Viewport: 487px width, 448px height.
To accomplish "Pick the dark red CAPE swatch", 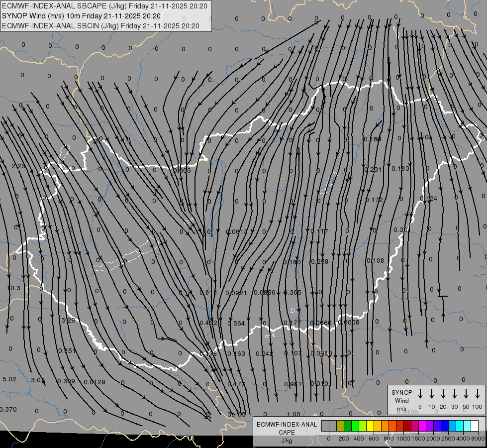I will pyautogui.click(x=407, y=426).
